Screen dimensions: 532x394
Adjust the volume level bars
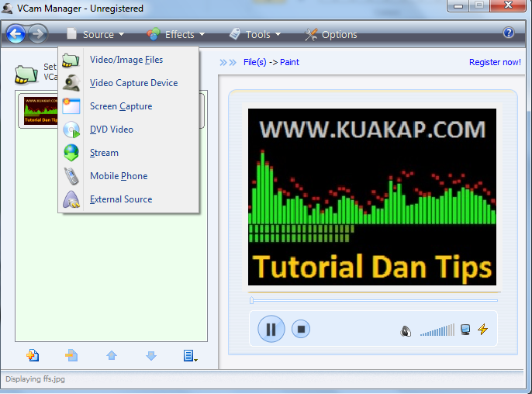(x=437, y=330)
